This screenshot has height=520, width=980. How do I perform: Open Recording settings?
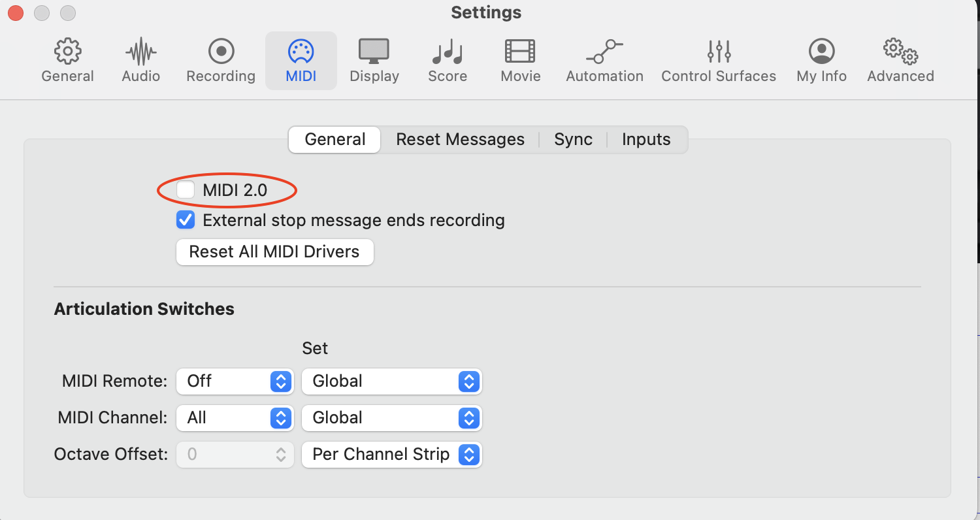pyautogui.click(x=220, y=59)
